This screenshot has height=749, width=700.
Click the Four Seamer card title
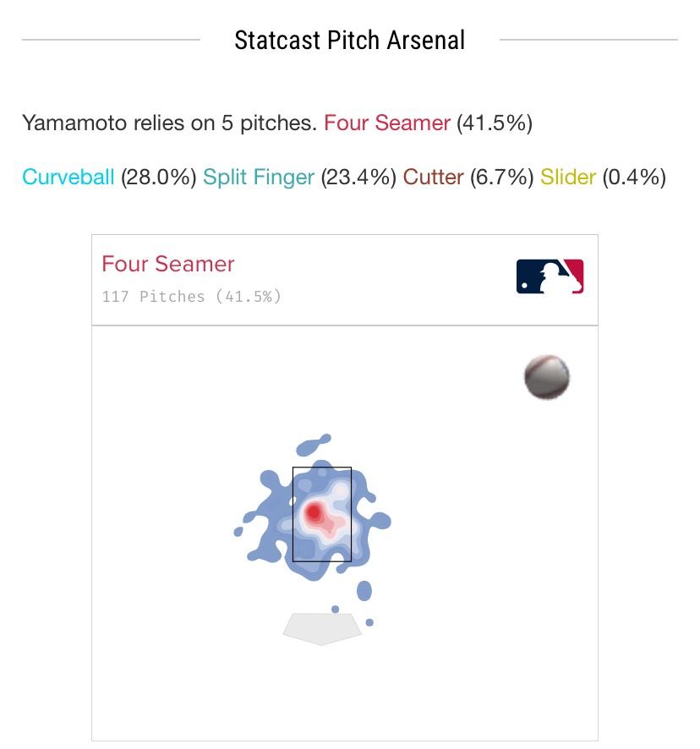tap(168, 264)
